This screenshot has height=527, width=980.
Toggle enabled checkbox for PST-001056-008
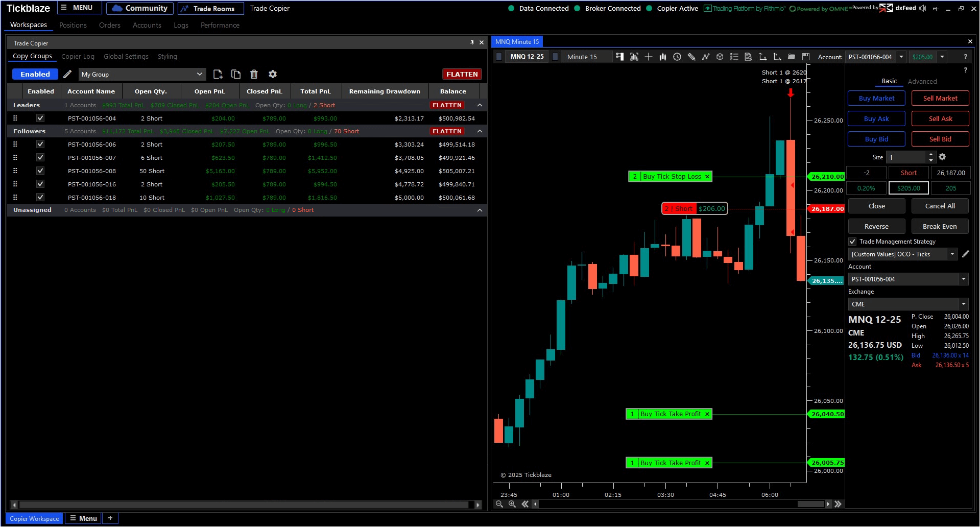coord(40,171)
